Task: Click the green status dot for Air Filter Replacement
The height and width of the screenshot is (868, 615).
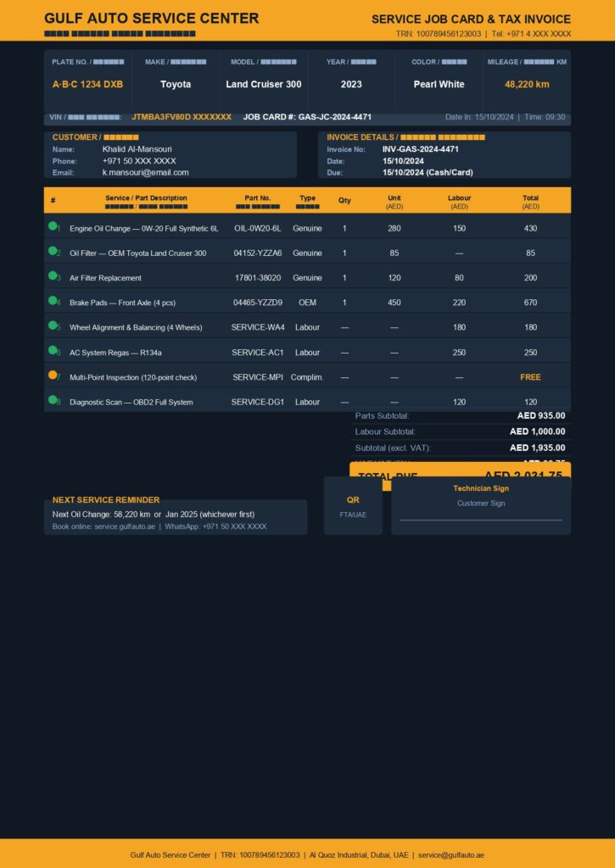Action: pos(53,275)
